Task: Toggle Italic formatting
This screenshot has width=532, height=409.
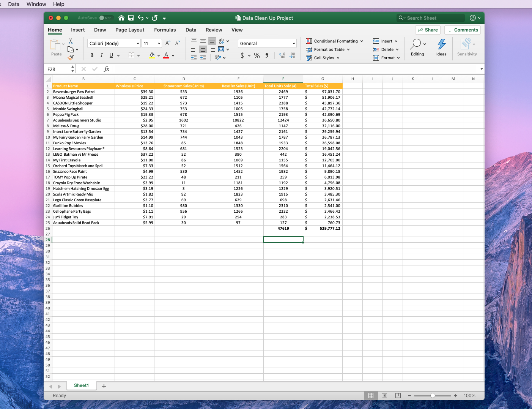Action: 101,55
